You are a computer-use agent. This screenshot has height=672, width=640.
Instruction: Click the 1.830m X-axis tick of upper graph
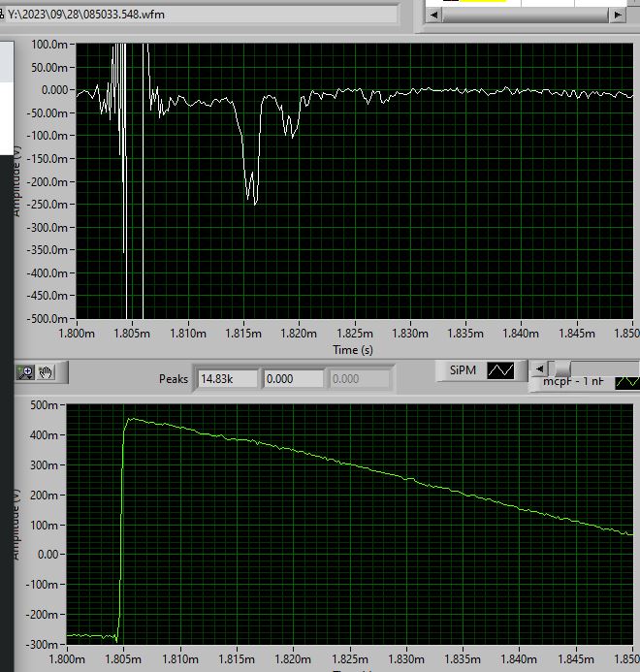click(410, 333)
